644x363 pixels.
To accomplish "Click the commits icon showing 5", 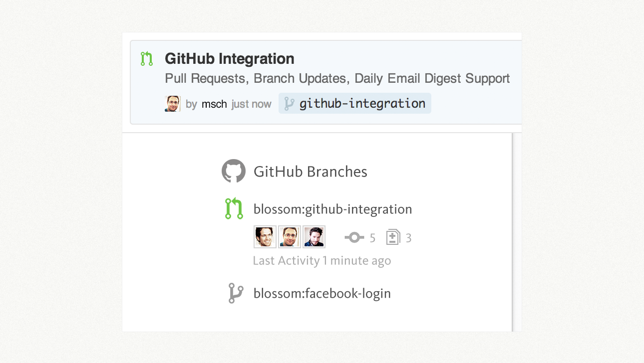I will (354, 238).
